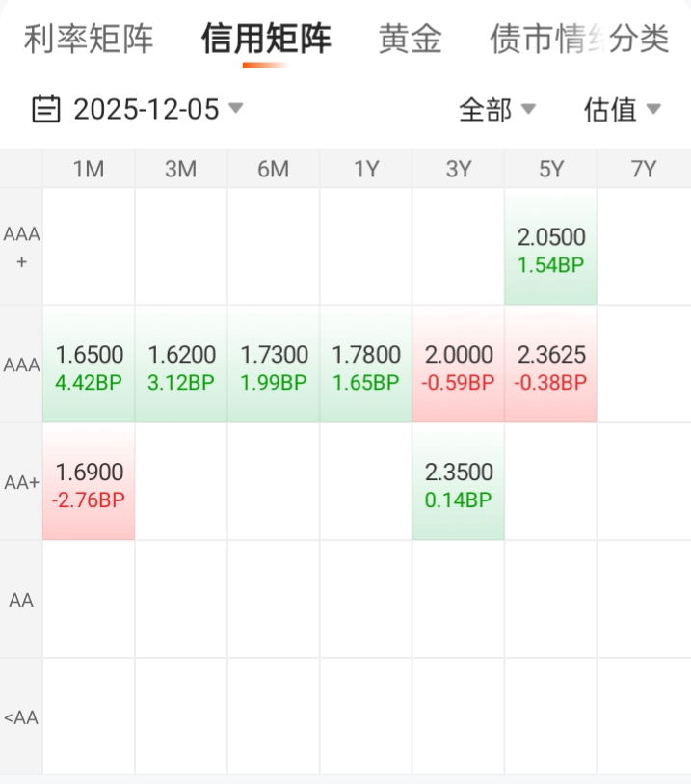This screenshot has height=784, width=691.
Task: Open the 黄金 tab
Action: (x=411, y=40)
